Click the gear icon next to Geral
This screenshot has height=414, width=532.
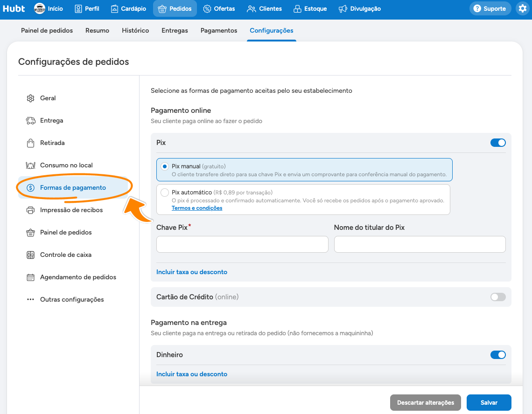tap(30, 98)
